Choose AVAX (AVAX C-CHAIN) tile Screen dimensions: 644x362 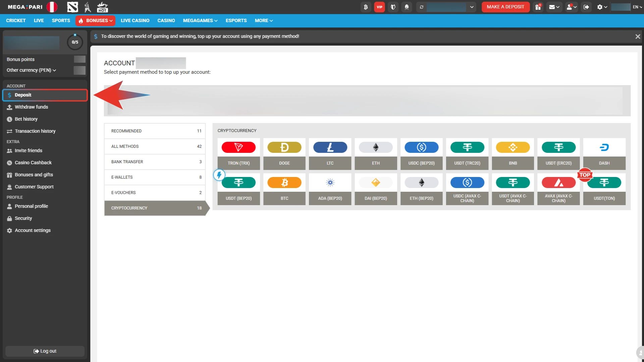point(558,189)
